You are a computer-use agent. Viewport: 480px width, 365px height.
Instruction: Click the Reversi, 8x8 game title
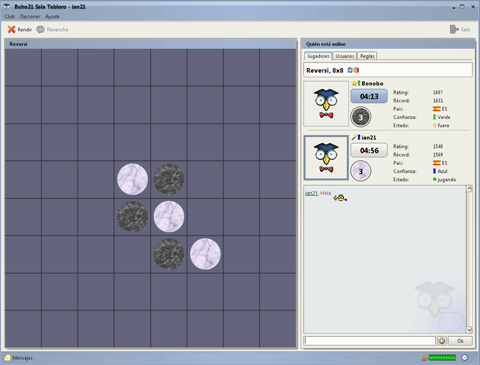click(x=325, y=70)
